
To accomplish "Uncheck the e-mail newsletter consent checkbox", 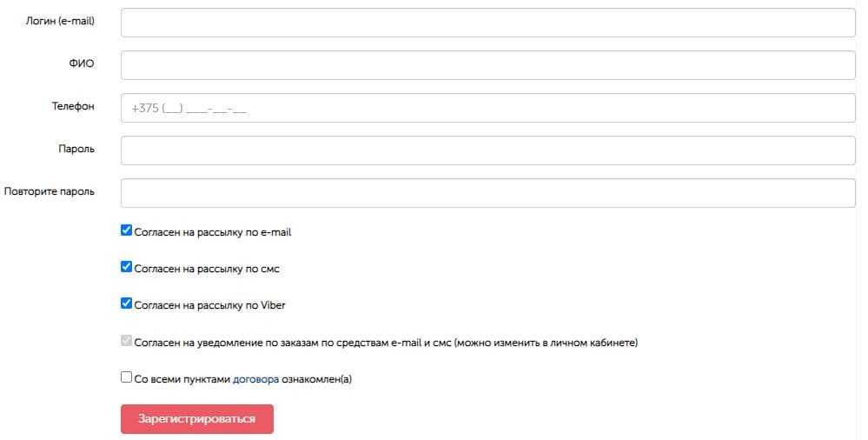I will coord(126,231).
